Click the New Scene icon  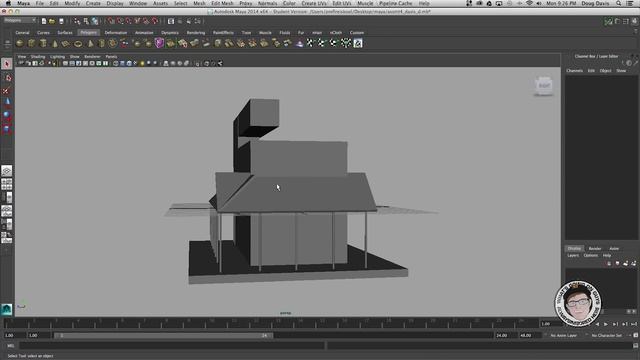point(44,21)
